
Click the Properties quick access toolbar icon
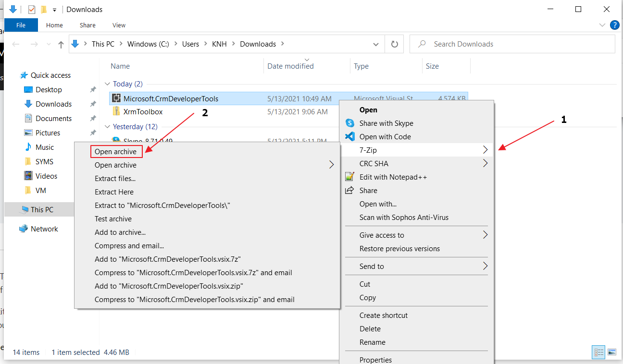(32, 9)
